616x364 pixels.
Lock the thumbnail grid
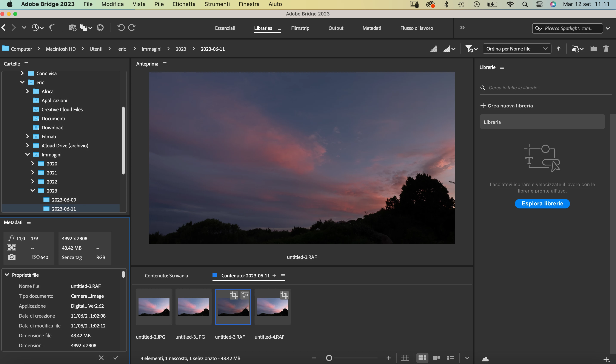[x=405, y=358]
